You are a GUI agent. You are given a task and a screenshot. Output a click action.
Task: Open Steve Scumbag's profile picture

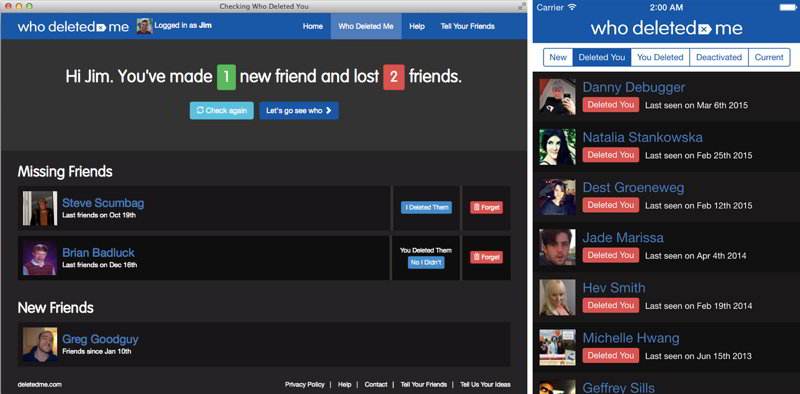pyautogui.click(x=40, y=208)
